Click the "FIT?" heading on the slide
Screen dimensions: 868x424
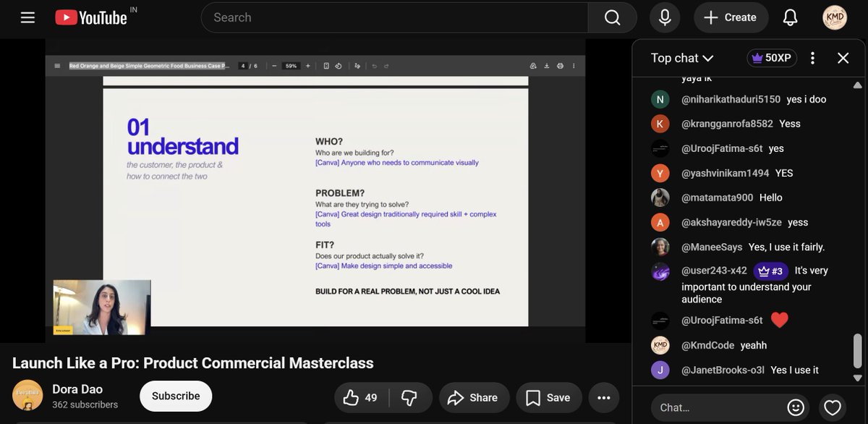tap(325, 245)
